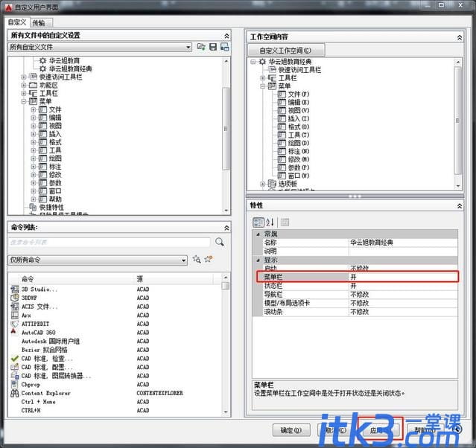Expand 工具栏 node in left tree
The width and height of the screenshot is (476, 448).
[x=23, y=94]
